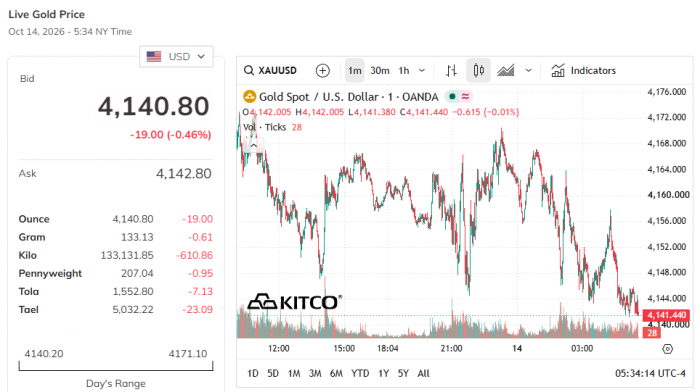This screenshot has height=392, width=700.
Task: Click the Gram price 133.13
Action: tap(137, 237)
